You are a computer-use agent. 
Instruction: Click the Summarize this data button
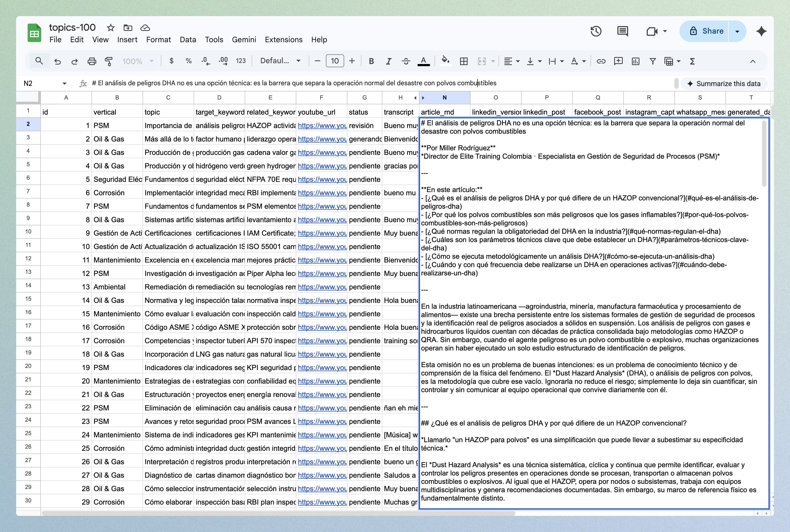[724, 84]
